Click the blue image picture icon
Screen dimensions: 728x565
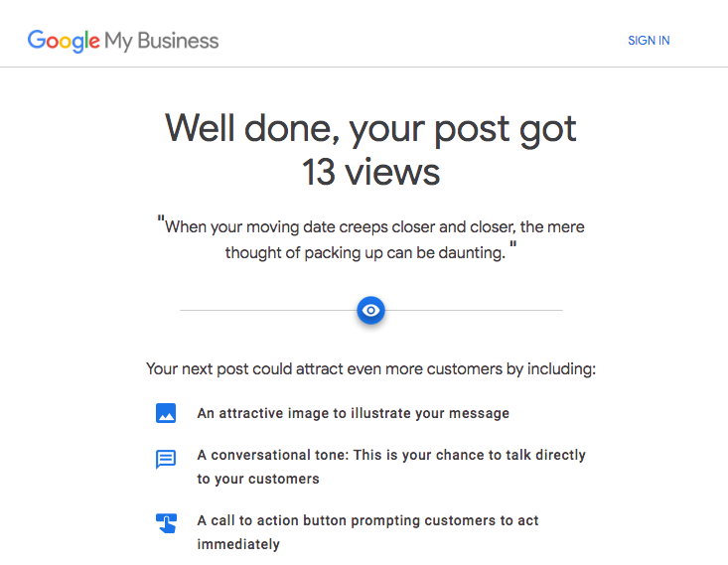pyautogui.click(x=166, y=413)
